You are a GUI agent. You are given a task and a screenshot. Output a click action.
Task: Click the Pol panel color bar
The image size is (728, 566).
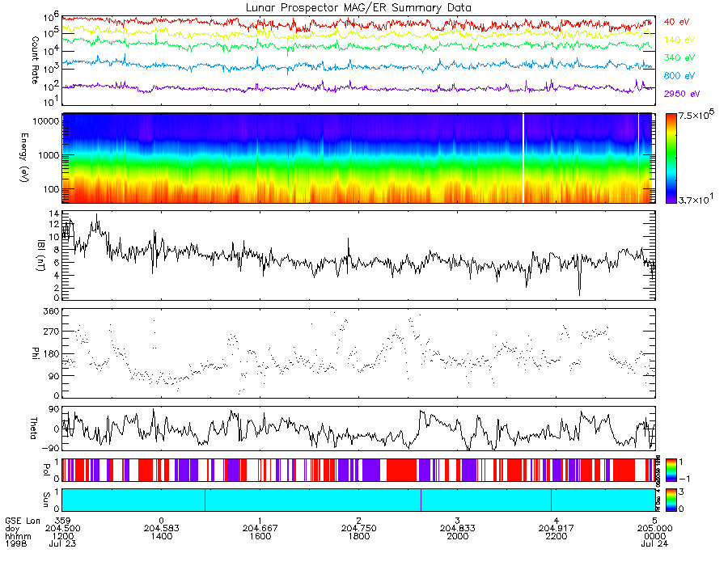click(671, 470)
